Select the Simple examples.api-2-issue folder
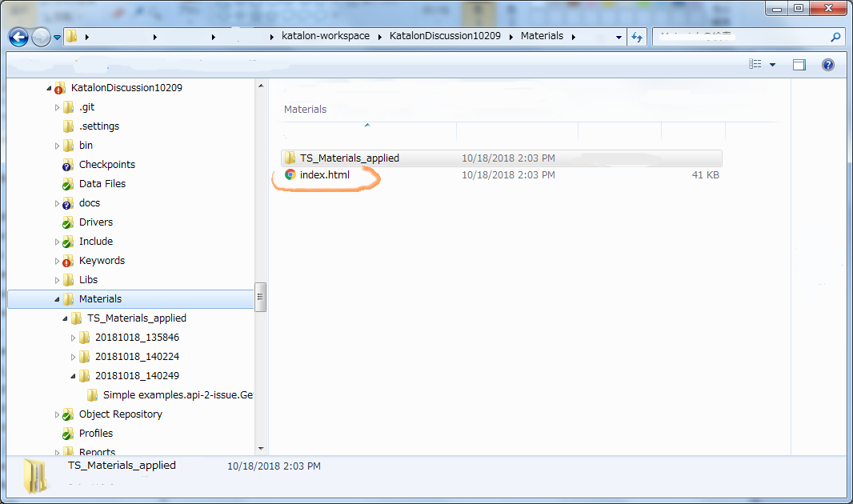The height and width of the screenshot is (504, 853). (178, 394)
